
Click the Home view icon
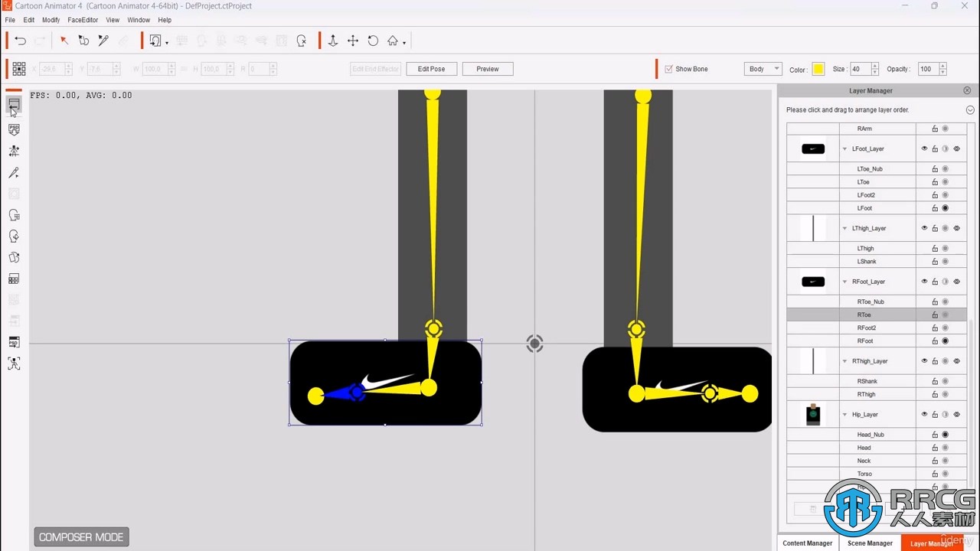(393, 41)
